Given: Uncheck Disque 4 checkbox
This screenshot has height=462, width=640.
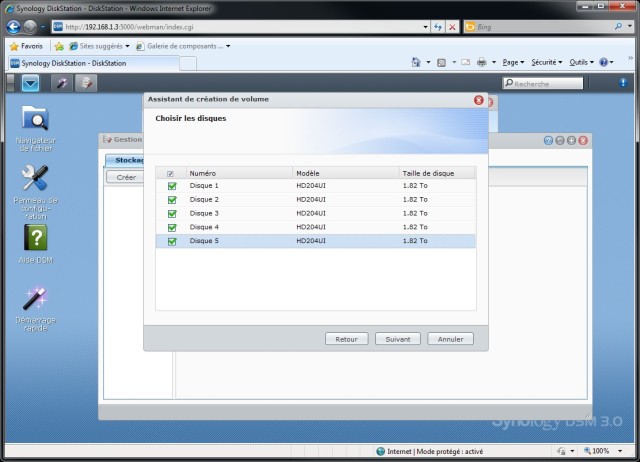Looking at the screenshot, I should click(172, 228).
